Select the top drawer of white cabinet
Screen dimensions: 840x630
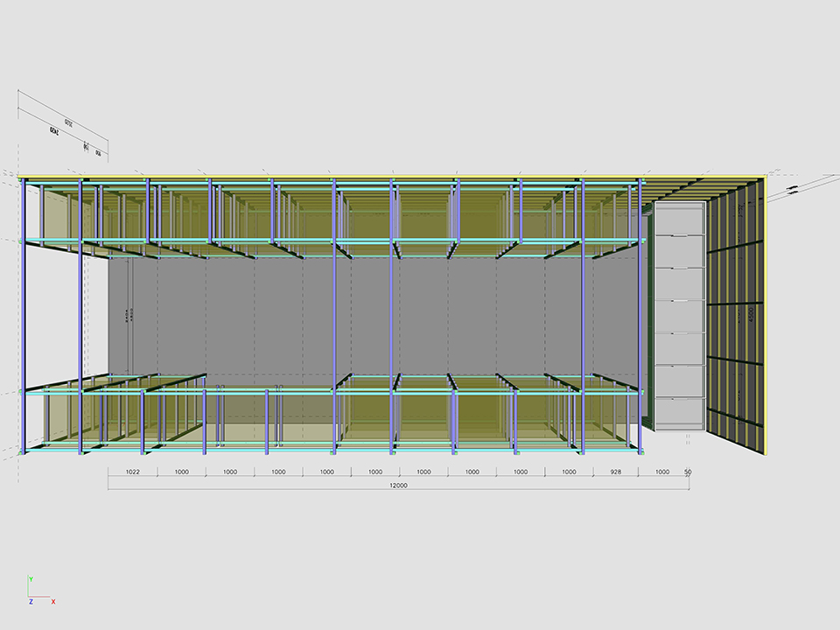pyautogui.click(x=680, y=219)
